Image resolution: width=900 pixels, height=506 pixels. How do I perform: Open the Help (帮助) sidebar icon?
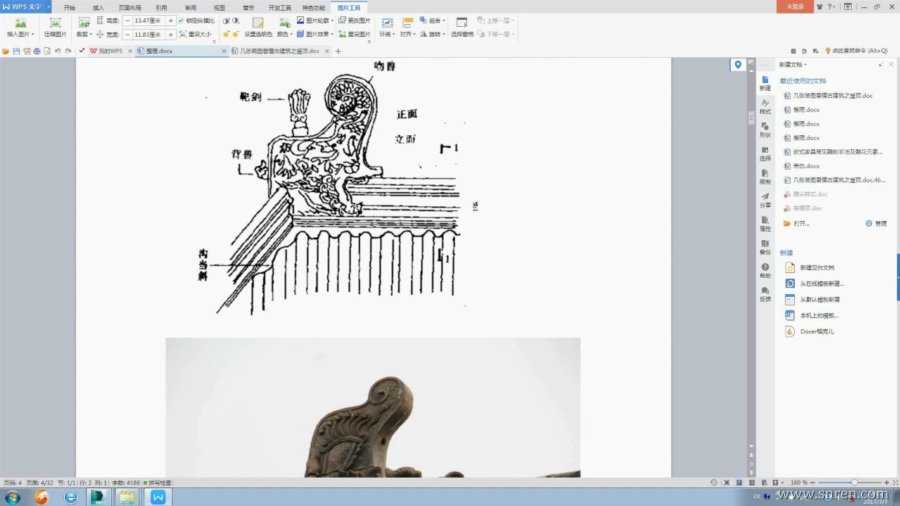pos(765,270)
